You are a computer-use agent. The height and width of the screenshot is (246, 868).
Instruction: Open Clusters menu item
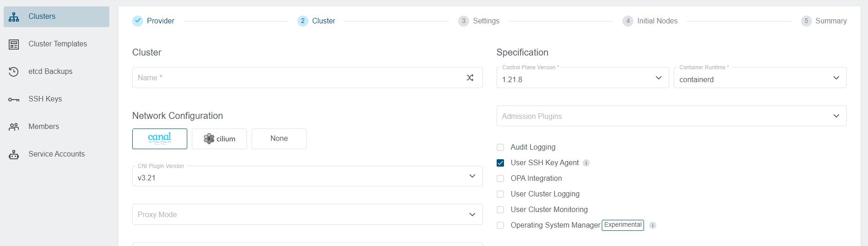click(56, 17)
